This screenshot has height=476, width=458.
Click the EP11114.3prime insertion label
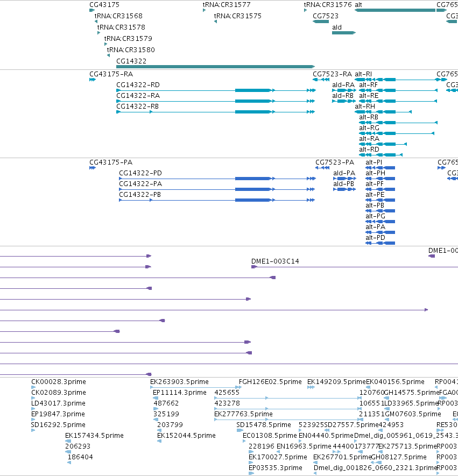(x=180, y=393)
